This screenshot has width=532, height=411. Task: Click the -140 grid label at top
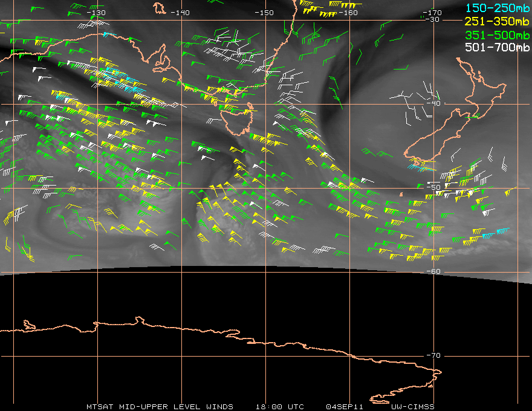pos(180,12)
